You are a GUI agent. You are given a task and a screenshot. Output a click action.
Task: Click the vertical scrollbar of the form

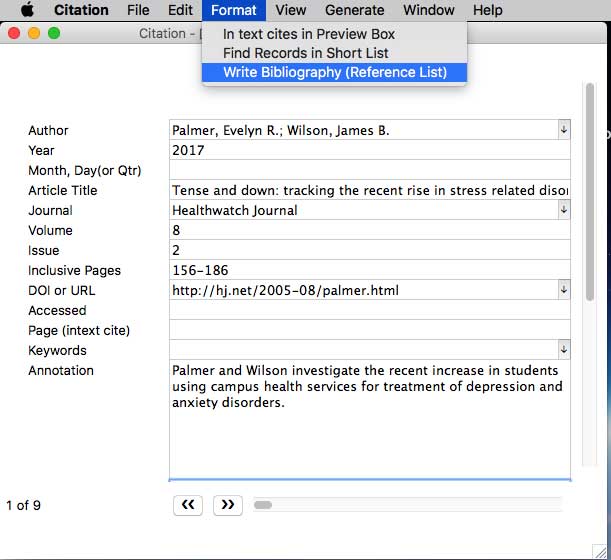click(590, 200)
